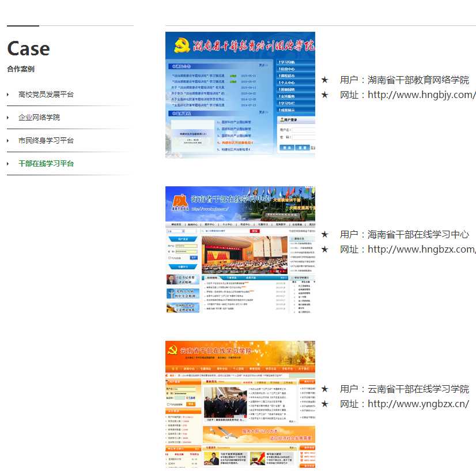The image size is (476, 474).
Task: Select 企业网络学院 in the sidebar menu
Action: pos(39,118)
